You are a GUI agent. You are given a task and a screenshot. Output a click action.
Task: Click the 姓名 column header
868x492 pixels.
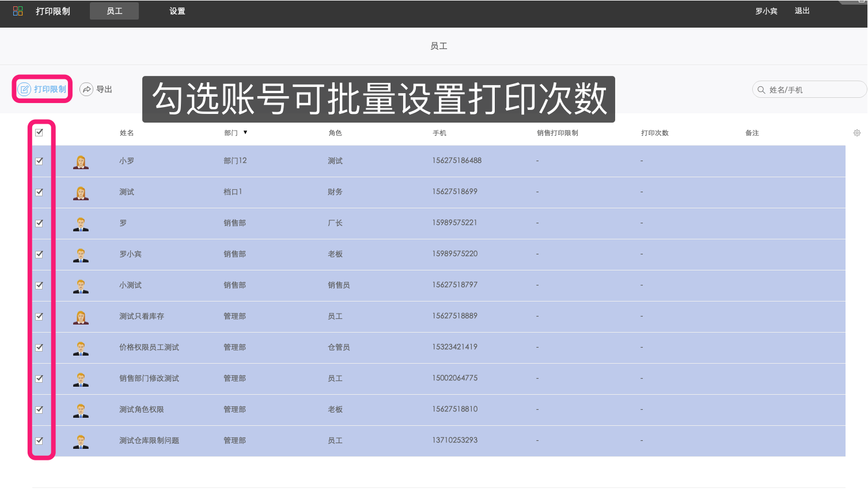point(127,133)
